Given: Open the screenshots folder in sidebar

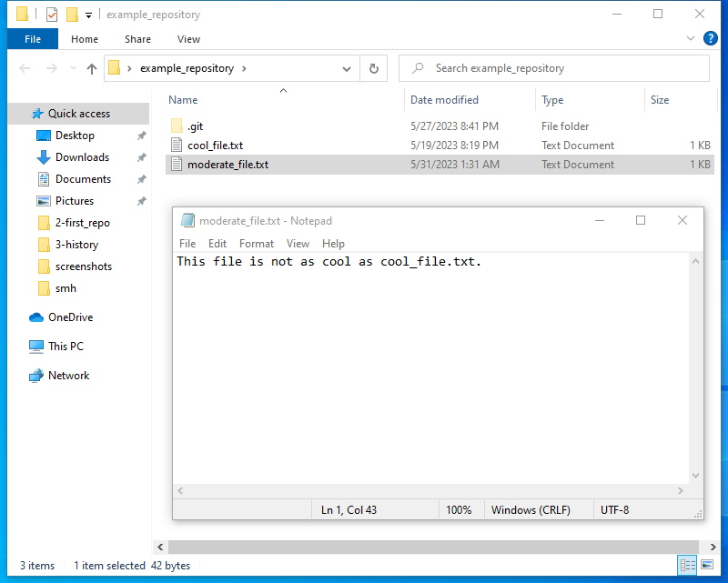Looking at the screenshot, I should 84,266.
